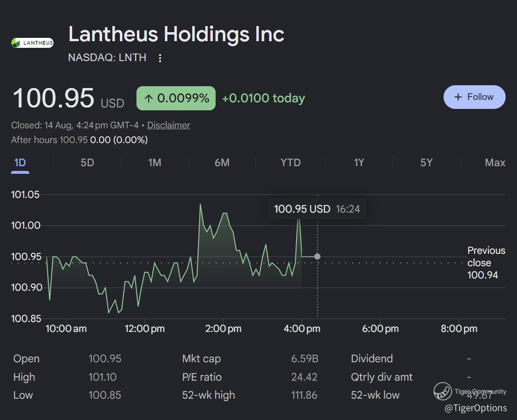Select the 1D chart range tab

(x=20, y=163)
